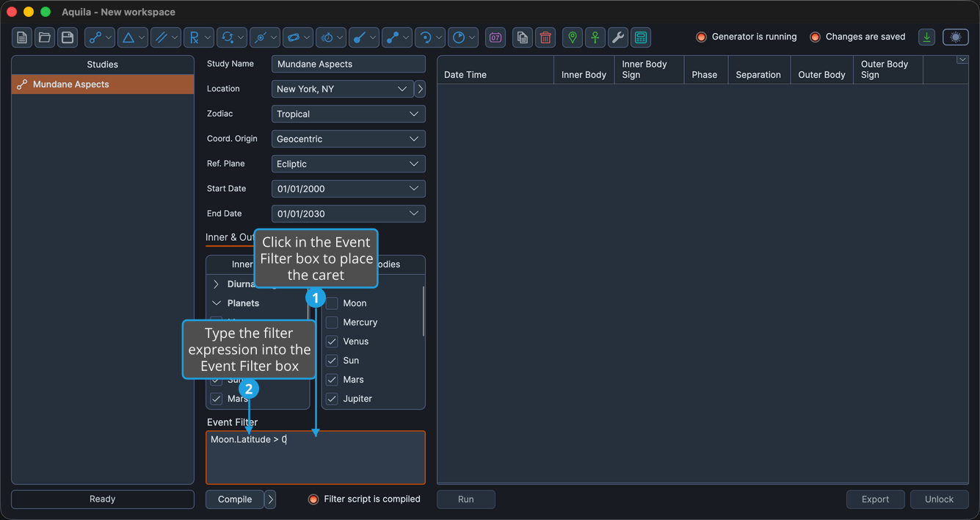980x520 pixels.
Task: Uncheck the Mars outer body checkbox
Action: point(332,380)
